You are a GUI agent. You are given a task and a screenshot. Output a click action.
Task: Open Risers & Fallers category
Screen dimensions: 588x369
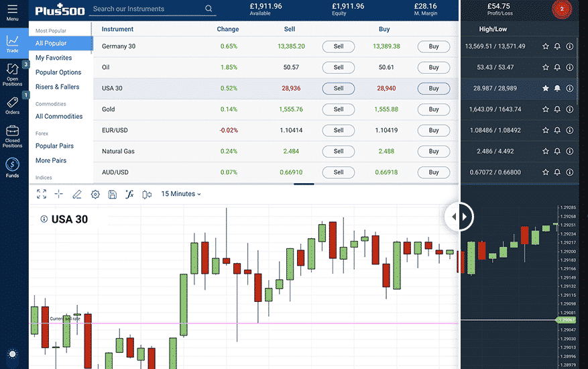pos(58,87)
